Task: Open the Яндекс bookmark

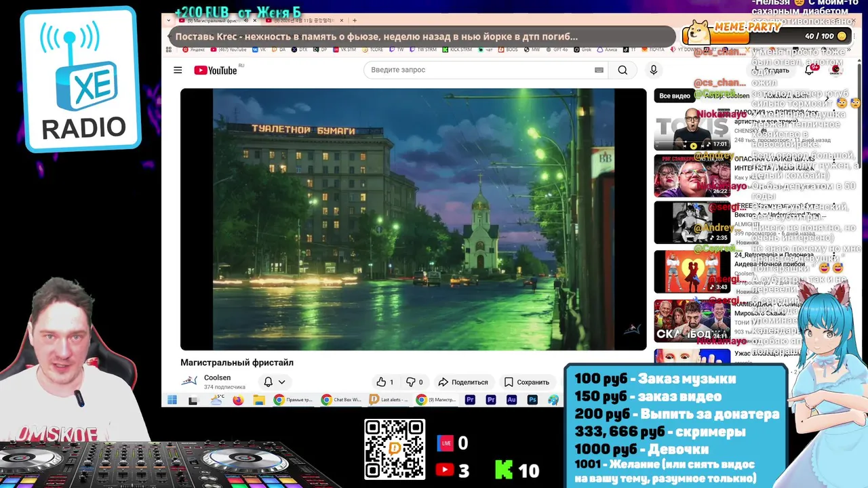Action: pos(193,49)
